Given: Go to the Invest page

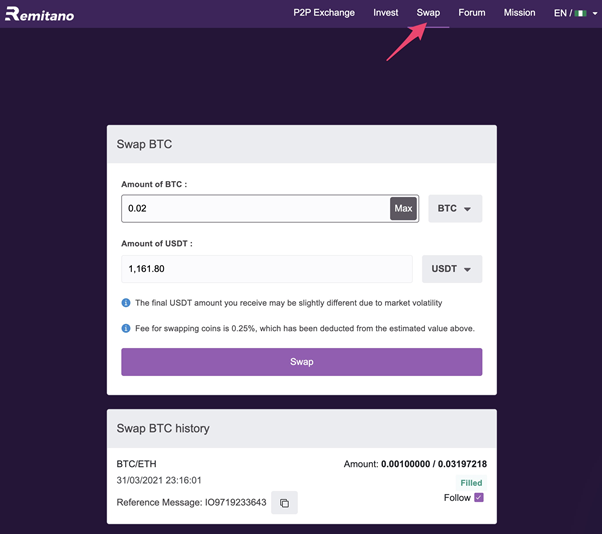Looking at the screenshot, I should coord(385,13).
